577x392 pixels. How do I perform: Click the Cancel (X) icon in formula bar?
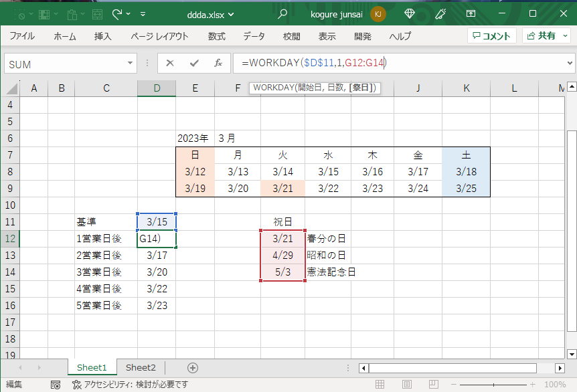pyautogui.click(x=170, y=64)
